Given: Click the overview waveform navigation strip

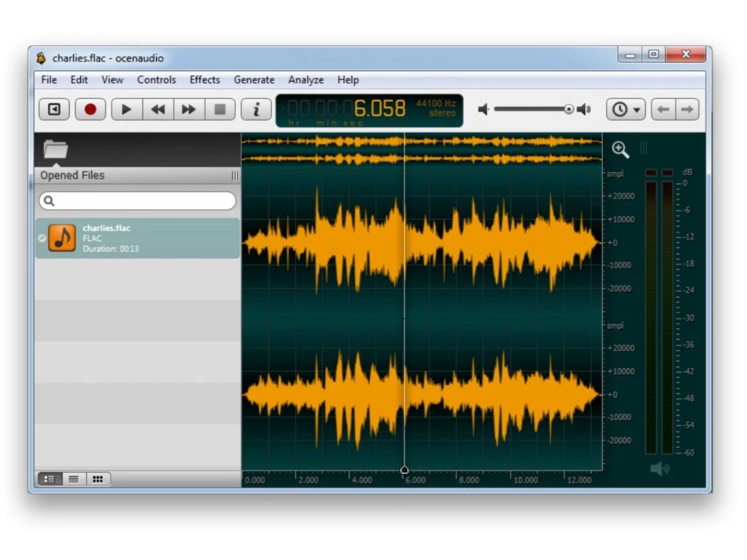Looking at the screenshot, I should [x=421, y=150].
